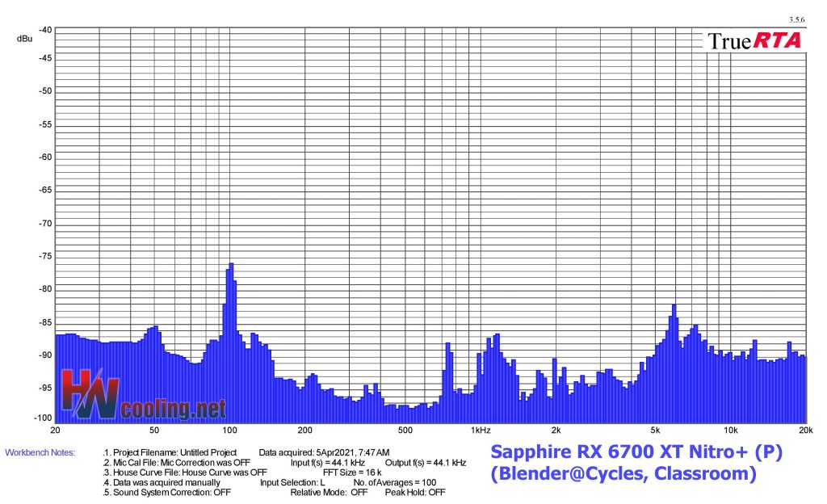Click the Workbench Notes heading

40,452
